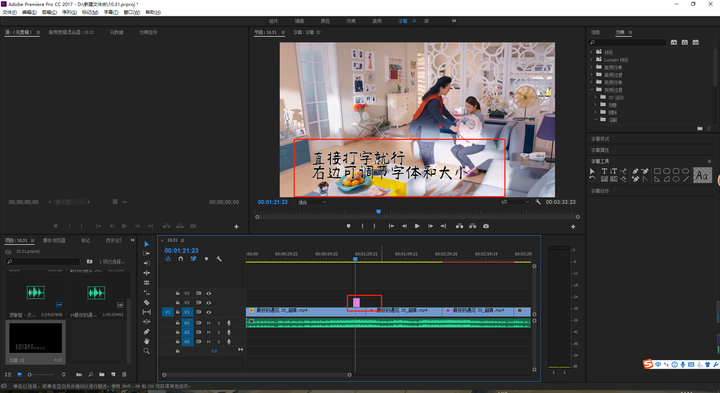Image resolution: width=720 pixels, height=393 pixels.
Task: Click the Vertical Type tool in title tools
Action: 613,171
